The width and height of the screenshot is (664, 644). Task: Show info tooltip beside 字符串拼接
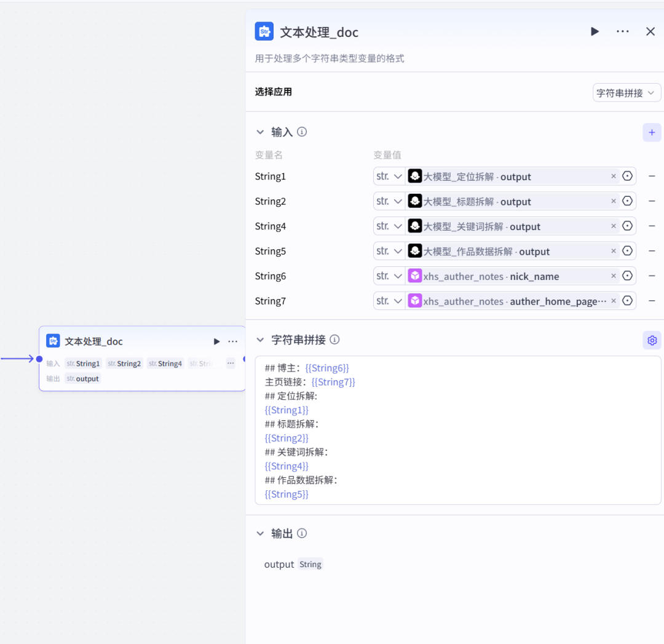[x=334, y=340]
